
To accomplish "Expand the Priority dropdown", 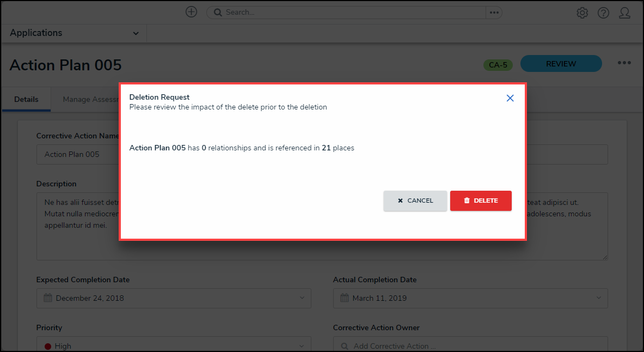I will 174,345.
